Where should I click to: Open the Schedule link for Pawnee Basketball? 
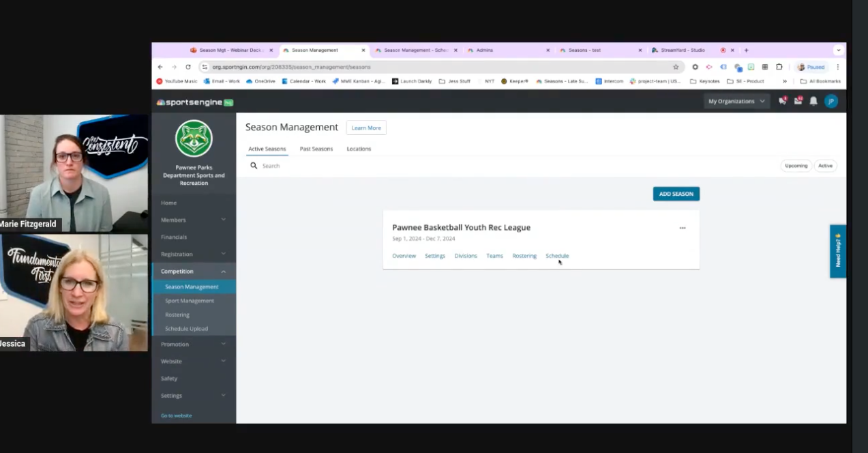tap(557, 256)
